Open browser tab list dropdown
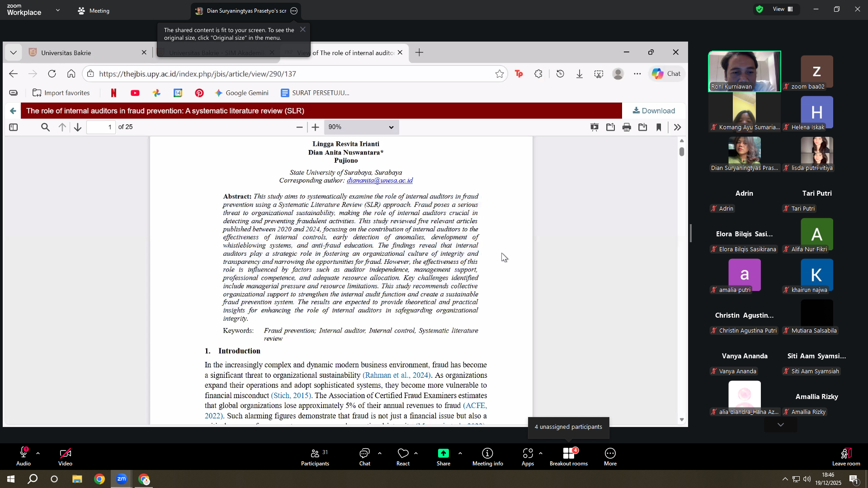The height and width of the screenshot is (488, 868). 13,53
